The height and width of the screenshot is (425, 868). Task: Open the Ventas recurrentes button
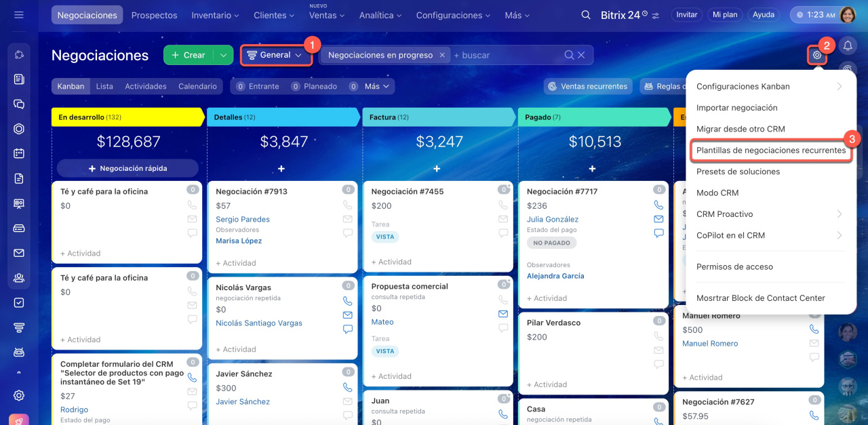pos(587,87)
